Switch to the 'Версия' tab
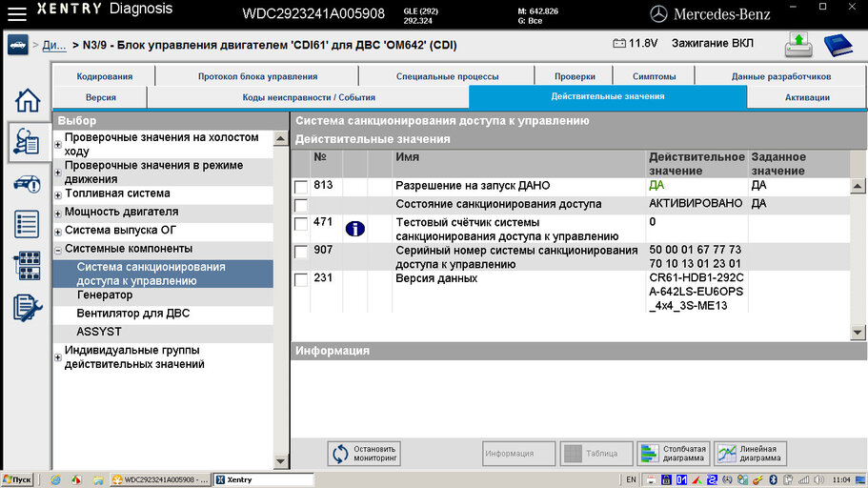Viewport: 868px width, 488px height. 101,97
